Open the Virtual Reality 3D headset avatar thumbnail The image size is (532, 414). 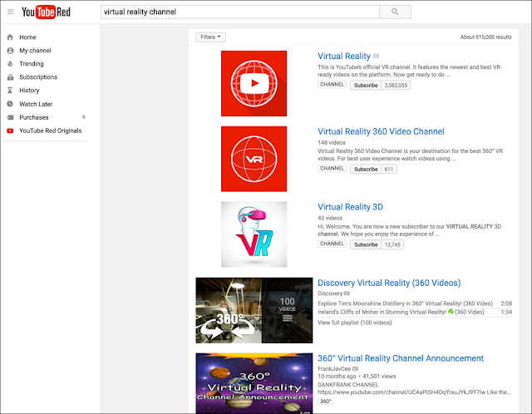pos(254,234)
